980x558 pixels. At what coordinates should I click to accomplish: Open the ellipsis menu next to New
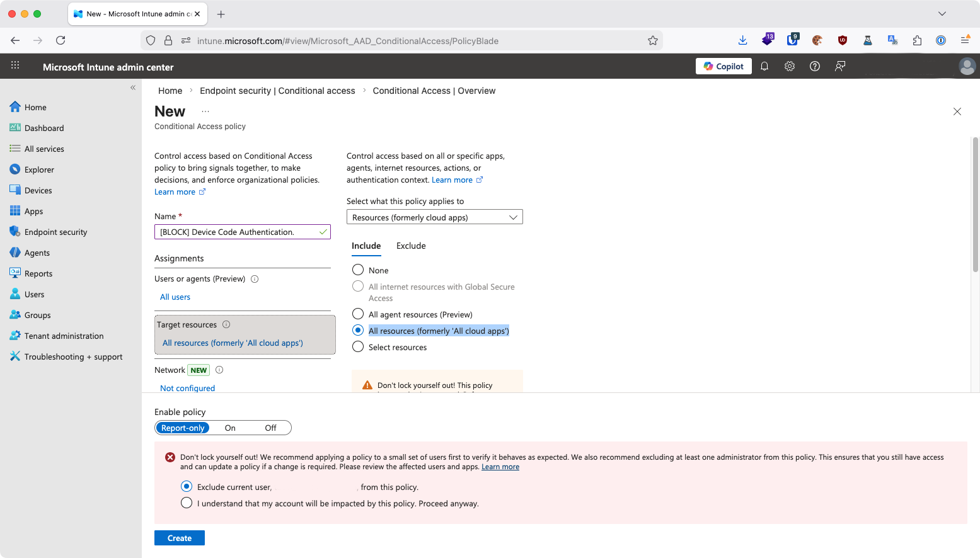205,111
